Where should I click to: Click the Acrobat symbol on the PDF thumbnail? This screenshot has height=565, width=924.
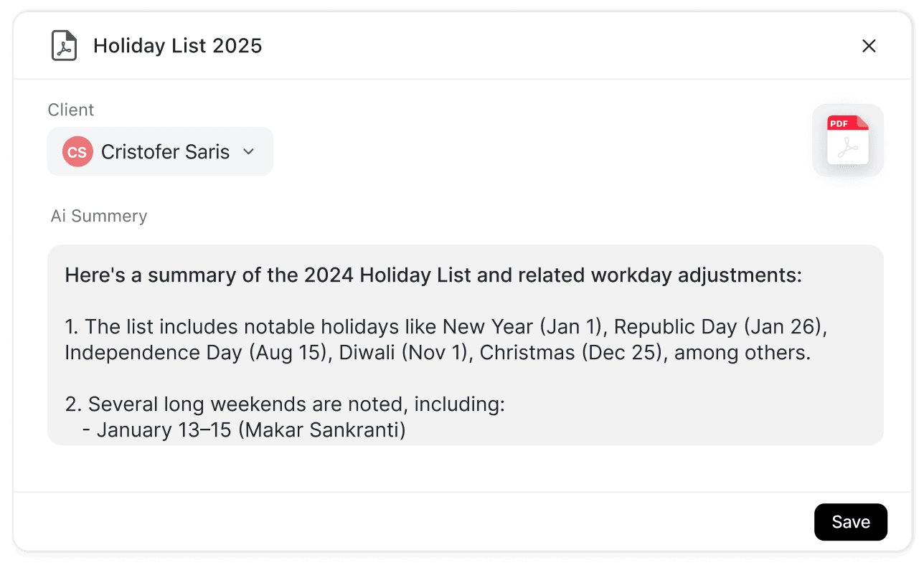pyautogui.click(x=849, y=148)
